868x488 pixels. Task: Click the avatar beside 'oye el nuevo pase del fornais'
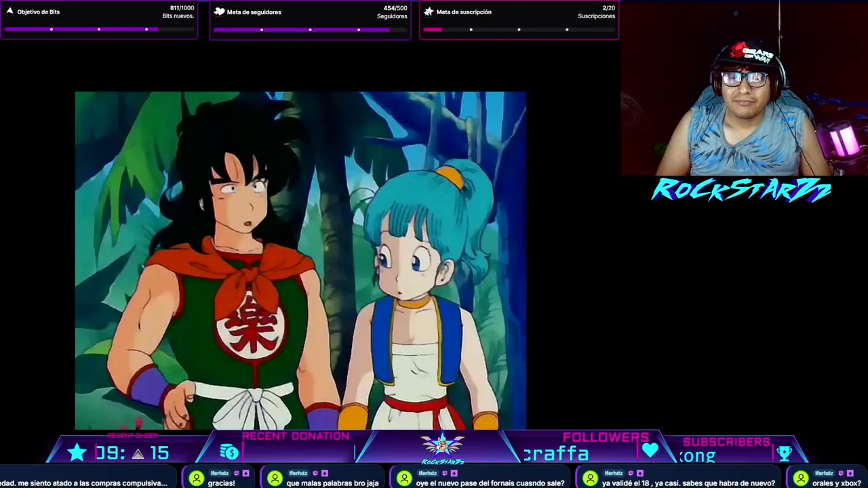(404, 479)
